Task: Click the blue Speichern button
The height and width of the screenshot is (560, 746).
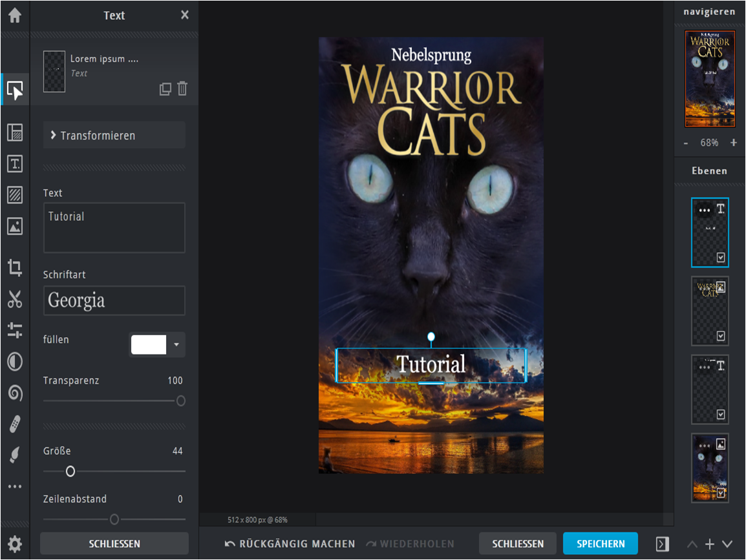Action: 601,543
